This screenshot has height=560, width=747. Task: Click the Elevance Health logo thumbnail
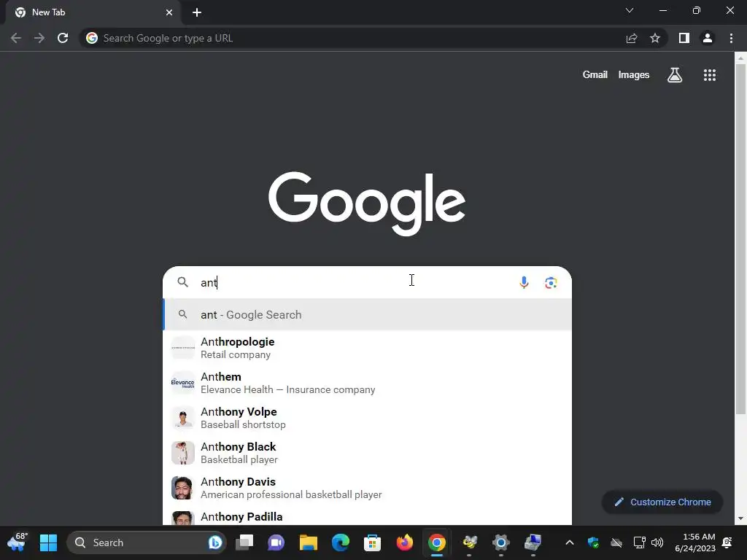tap(183, 383)
